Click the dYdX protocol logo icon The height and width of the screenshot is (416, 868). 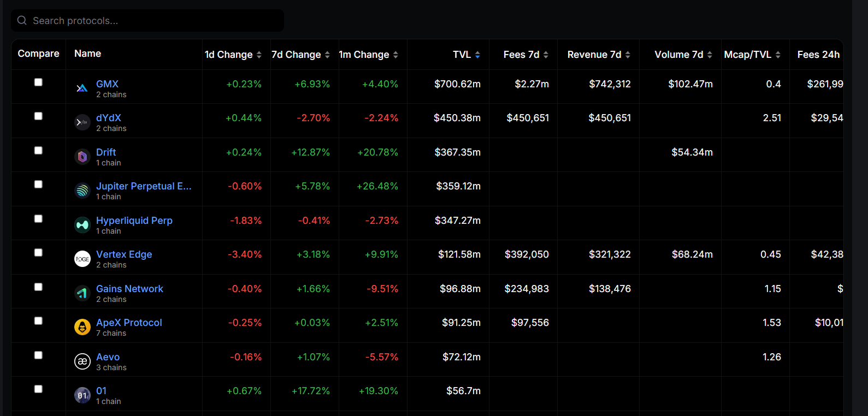pyautogui.click(x=82, y=122)
